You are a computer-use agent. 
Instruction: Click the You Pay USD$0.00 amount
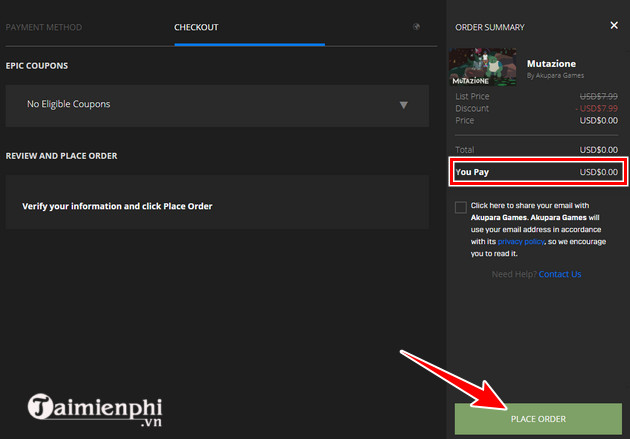tap(599, 172)
